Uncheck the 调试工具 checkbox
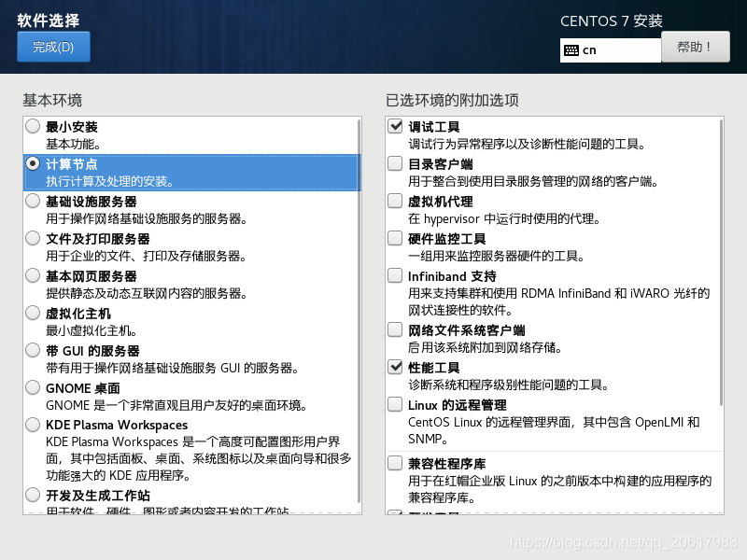 coord(395,126)
